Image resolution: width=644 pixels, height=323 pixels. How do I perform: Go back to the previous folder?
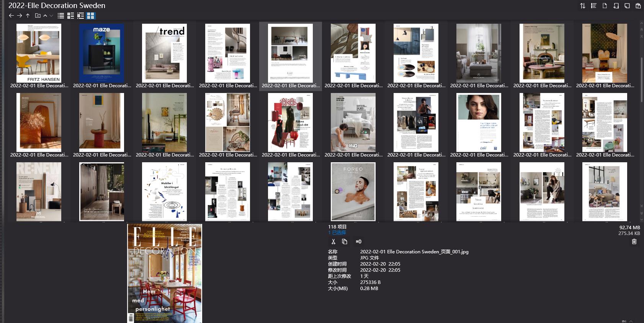[x=11, y=16]
